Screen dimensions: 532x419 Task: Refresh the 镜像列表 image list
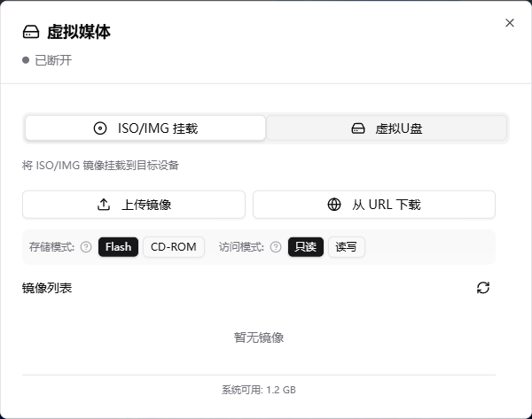pyautogui.click(x=483, y=288)
